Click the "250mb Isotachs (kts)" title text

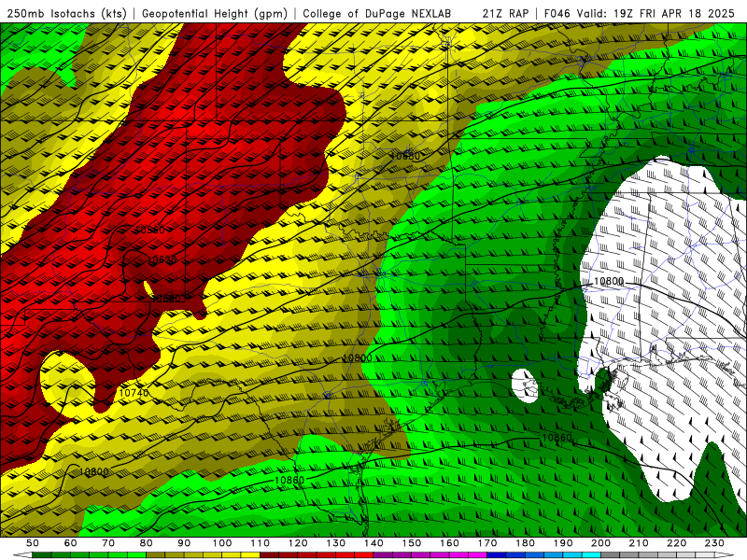(66, 14)
